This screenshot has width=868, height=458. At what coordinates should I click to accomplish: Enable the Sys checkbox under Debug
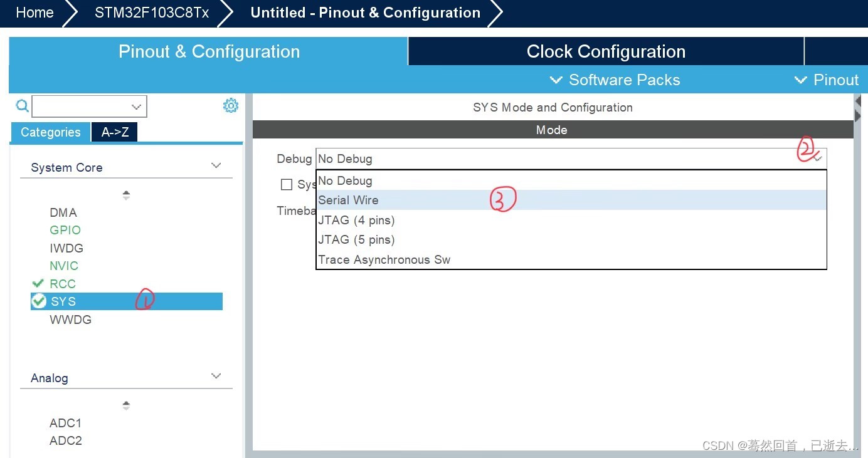(287, 184)
